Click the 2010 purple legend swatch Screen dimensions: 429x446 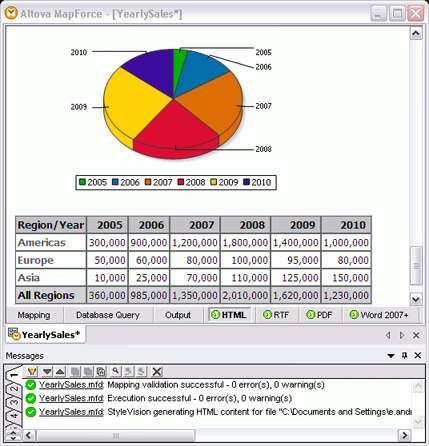(x=246, y=182)
